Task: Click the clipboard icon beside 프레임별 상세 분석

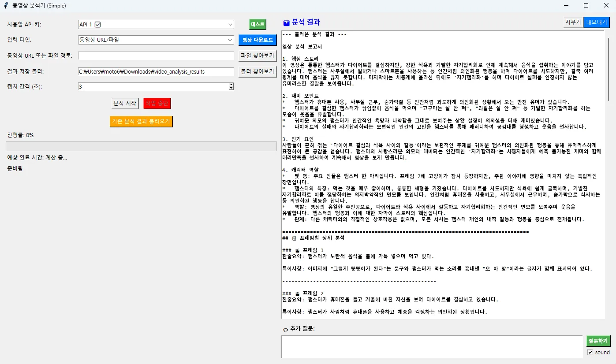Action: (x=294, y=238)
